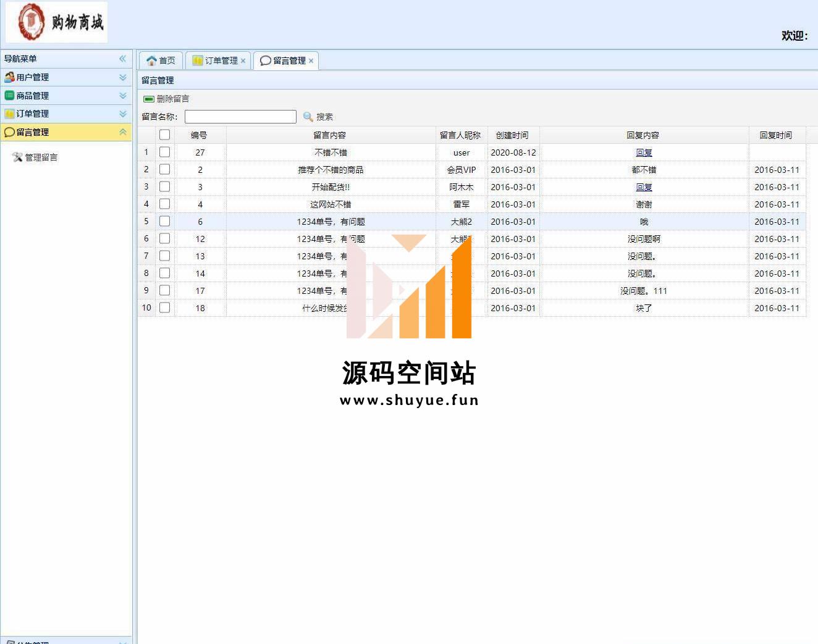Sort by the 留言人昵称 column header
The image size is (818, 644).
click(460, 135)
